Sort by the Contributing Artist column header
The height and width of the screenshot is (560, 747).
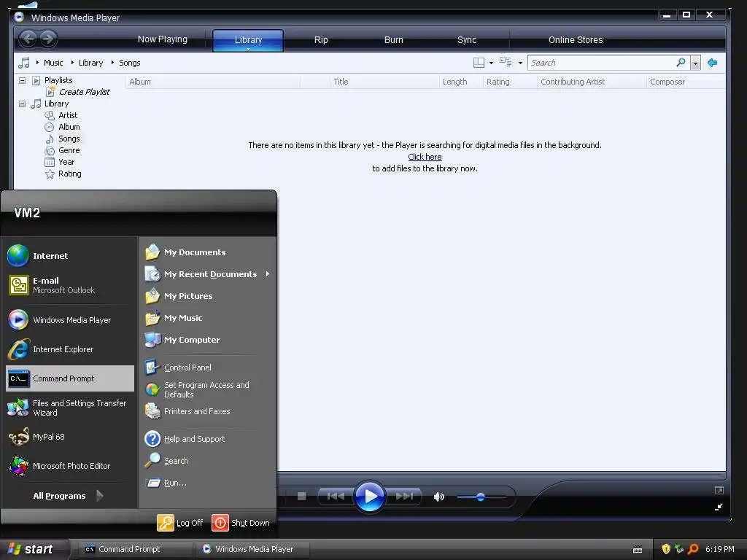(592, 82)
